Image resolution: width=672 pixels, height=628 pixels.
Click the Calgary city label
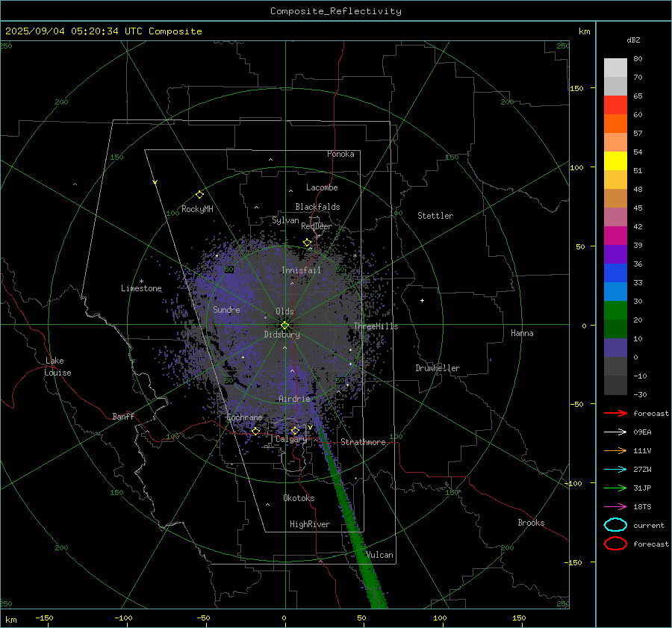[x=291, y=439]
